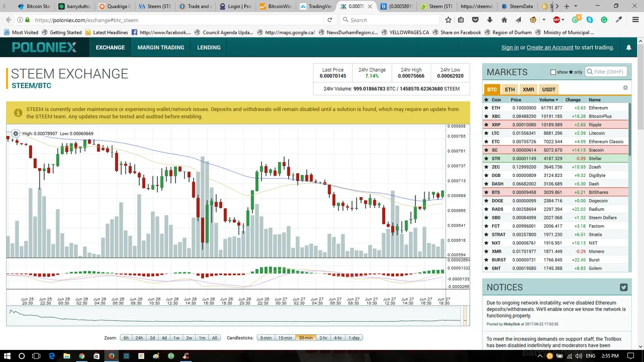Switch to the XMR markets tab
The width and height of the screenshot is (644, 362).
528,89
